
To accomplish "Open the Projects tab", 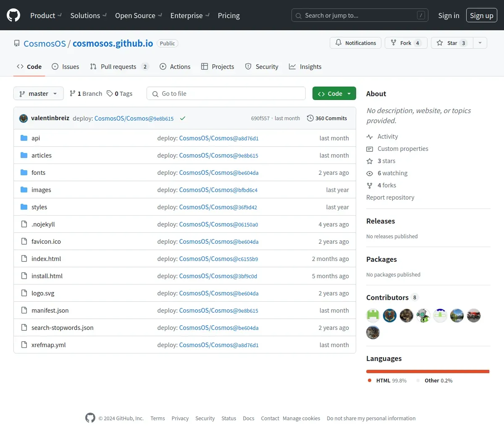I will click(218, 66).
